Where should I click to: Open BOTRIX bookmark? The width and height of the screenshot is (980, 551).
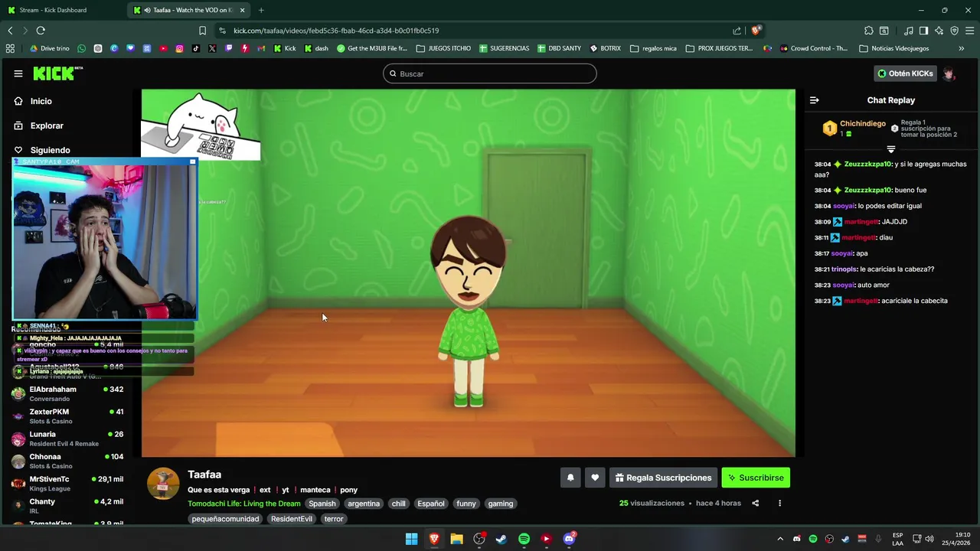click(x=606, y=48)
